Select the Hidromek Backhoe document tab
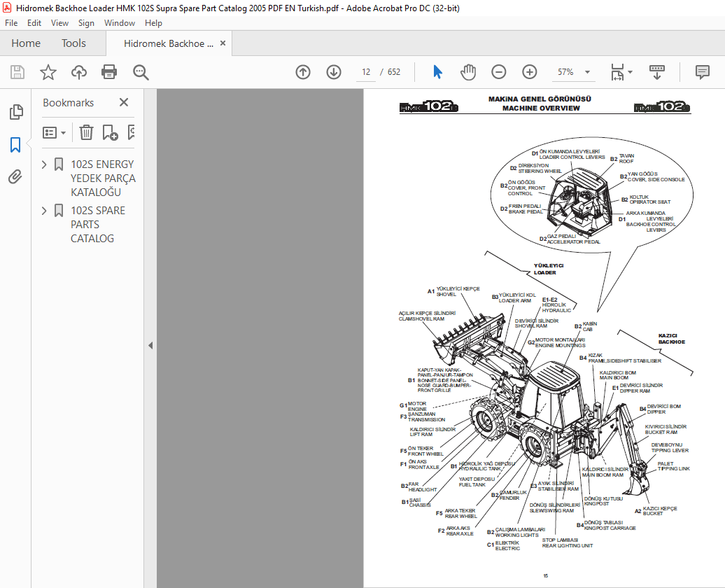This screenshot has height=588, width=725. (x=168, y=43)
